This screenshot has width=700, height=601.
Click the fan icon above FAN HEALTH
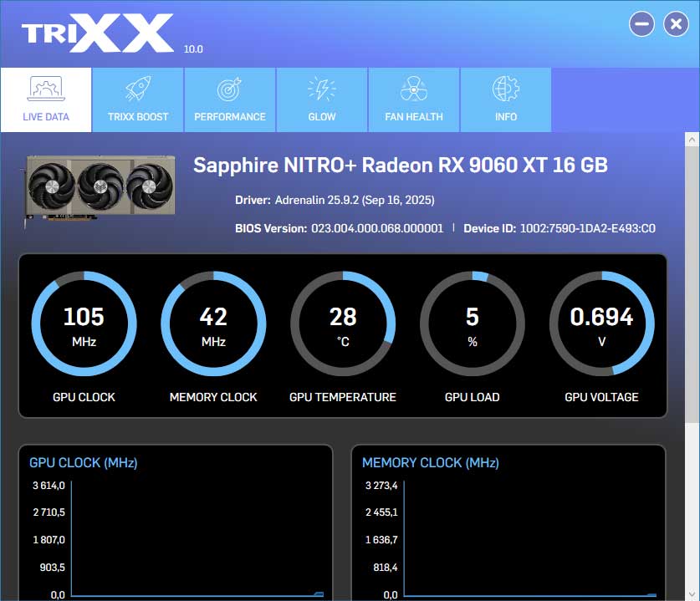[x=413, y=87]
